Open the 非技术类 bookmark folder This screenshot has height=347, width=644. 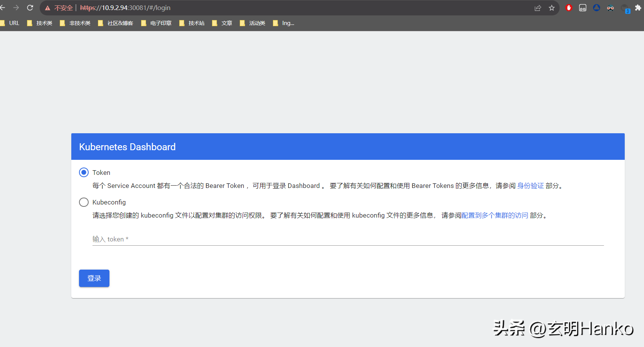click(75, 23)
